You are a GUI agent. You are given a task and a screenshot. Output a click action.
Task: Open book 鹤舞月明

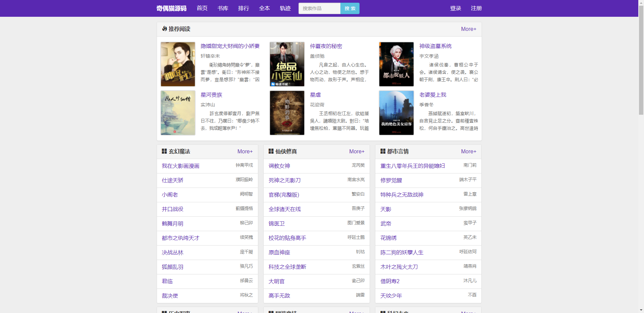coord(172,224)
